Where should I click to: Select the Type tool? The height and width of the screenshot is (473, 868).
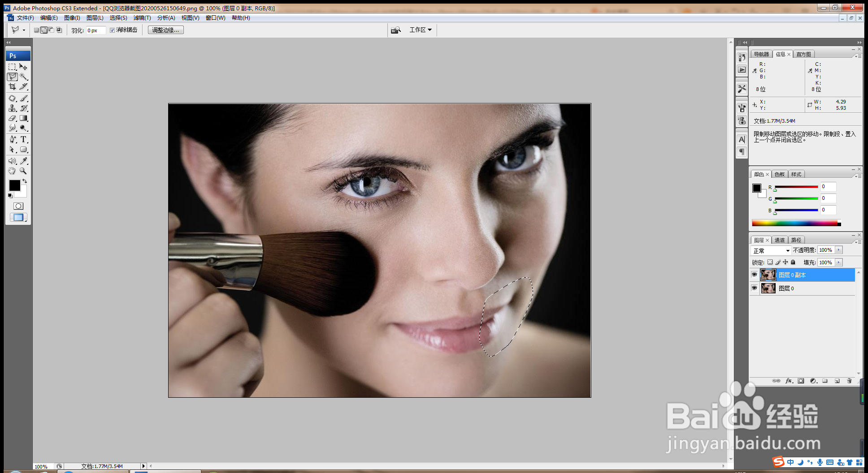pos(24,139)
